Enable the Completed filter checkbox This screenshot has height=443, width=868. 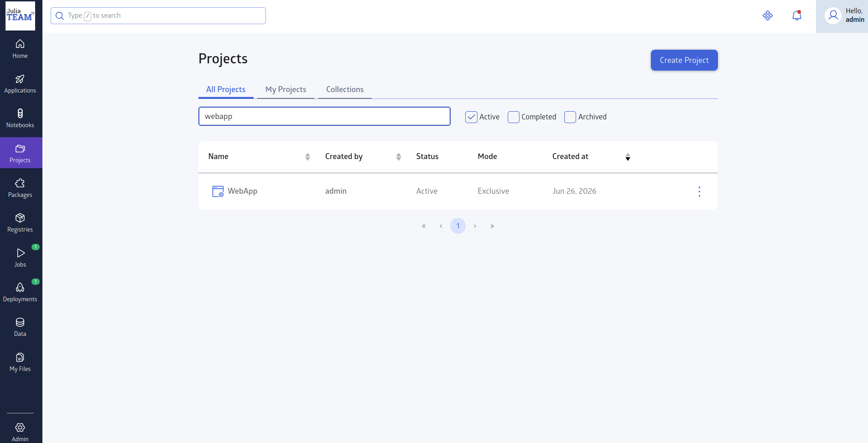[514, 117]
